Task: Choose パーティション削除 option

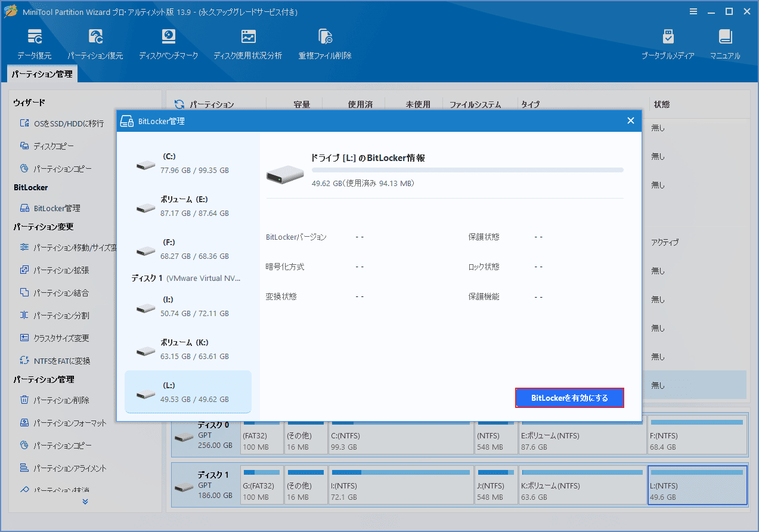Action: pyautogui.click(x=55, y=400)
